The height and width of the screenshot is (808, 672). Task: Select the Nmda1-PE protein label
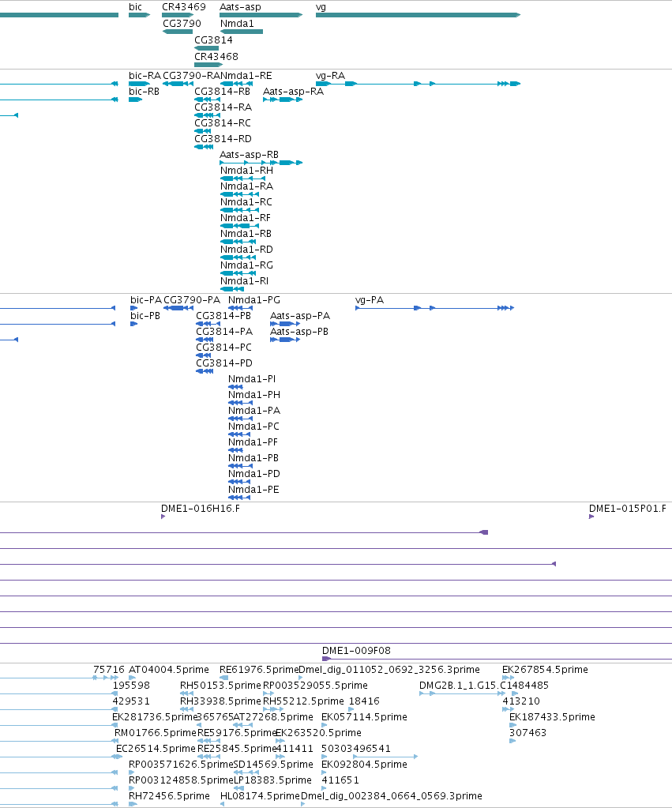[x=253, y=489]
